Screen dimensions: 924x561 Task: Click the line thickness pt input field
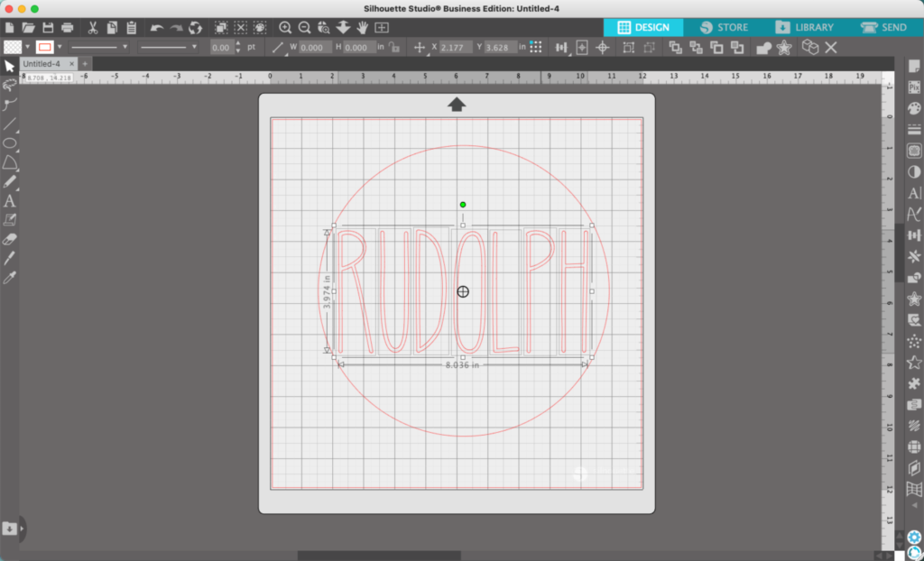pyautogui.click(x=222, y=48)
